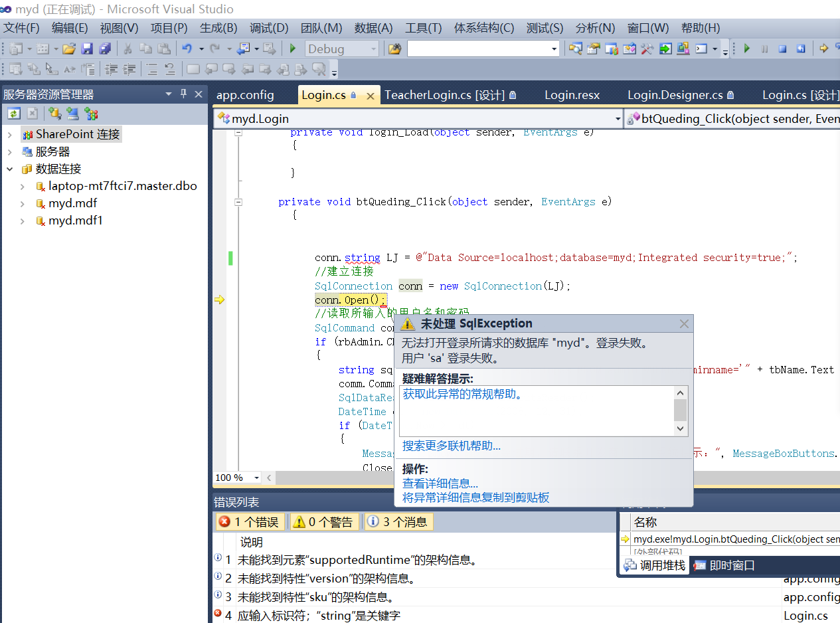Click the Open File folder icon
This screenshot has height=623, width=840.
(69, 48)
